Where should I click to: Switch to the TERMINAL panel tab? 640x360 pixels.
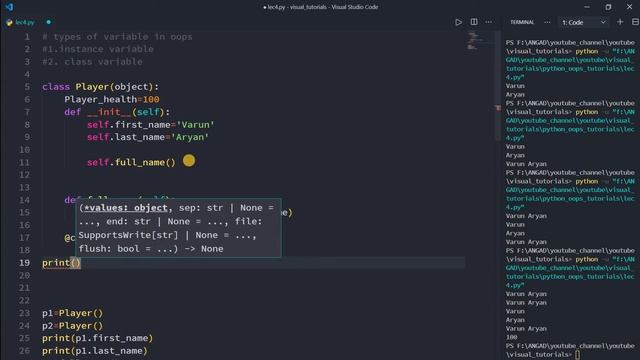point(522,22)
